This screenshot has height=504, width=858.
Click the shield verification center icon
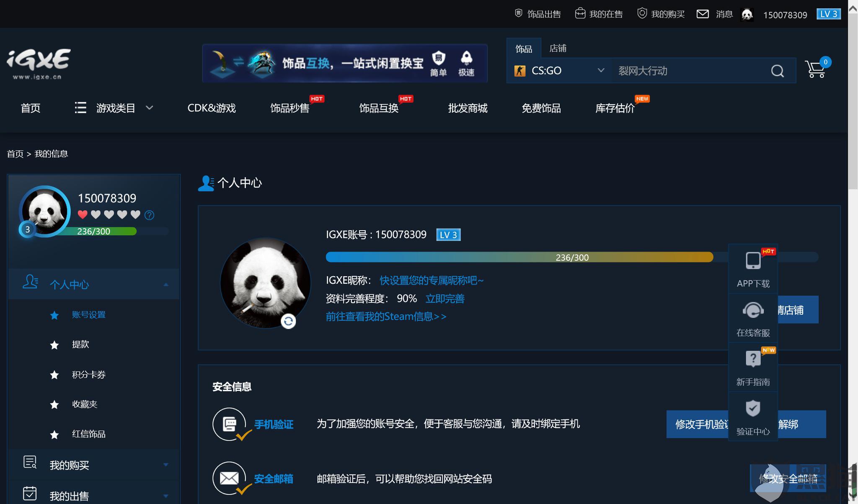752,408
